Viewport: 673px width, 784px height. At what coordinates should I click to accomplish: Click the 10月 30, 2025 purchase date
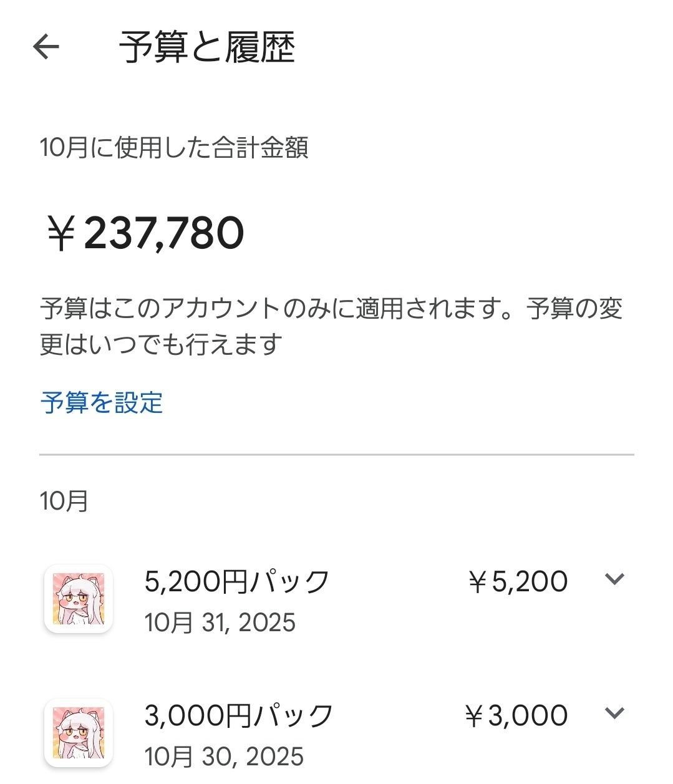(224, 757)
